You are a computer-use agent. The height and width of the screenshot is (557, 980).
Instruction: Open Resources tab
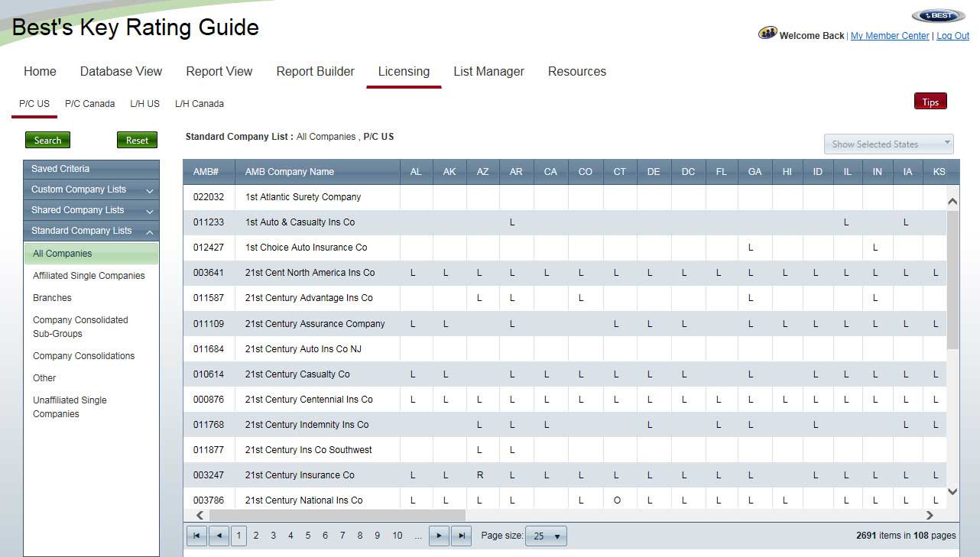tap(577, 71)
